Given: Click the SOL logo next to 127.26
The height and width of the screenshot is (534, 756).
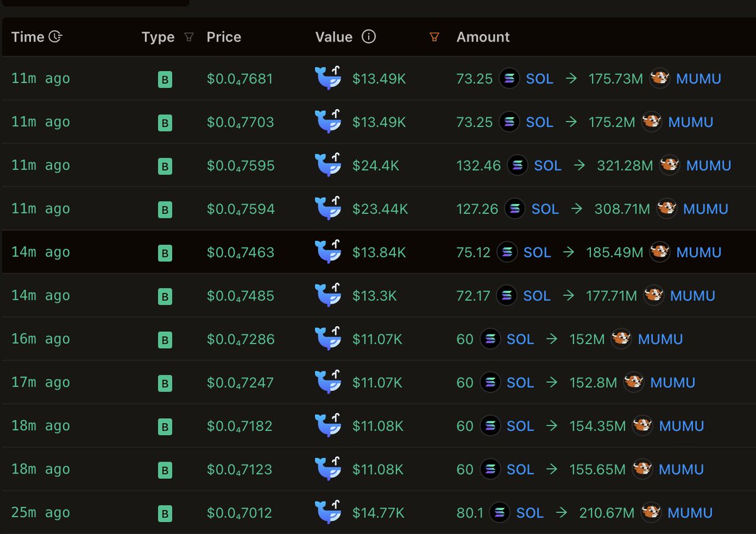Looking at the screenshot, I should click(x=515, y=208).
